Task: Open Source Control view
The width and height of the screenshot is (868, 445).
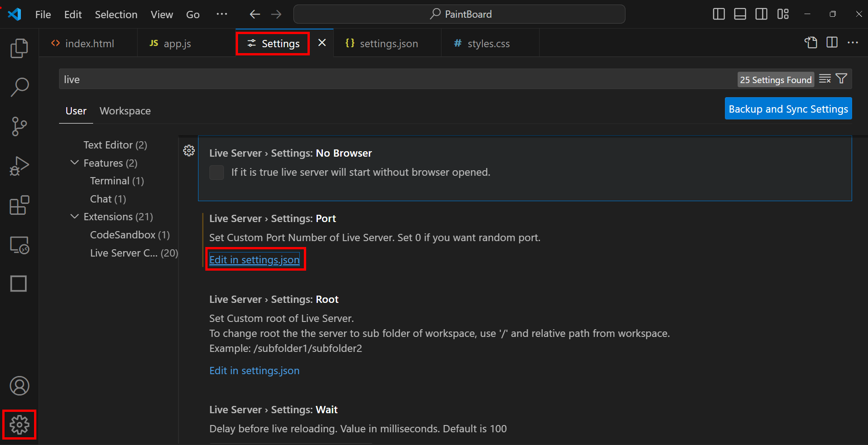Action: (x=19, y=126)
